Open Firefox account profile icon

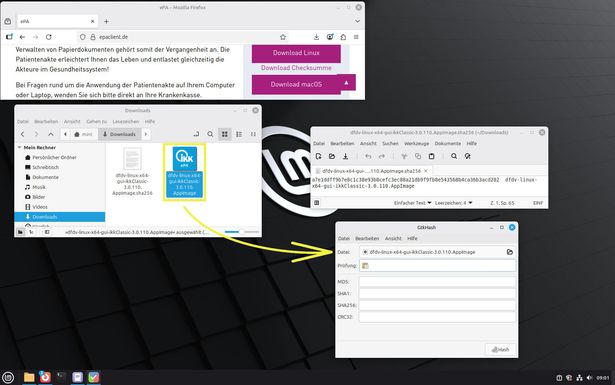(330, 37)
